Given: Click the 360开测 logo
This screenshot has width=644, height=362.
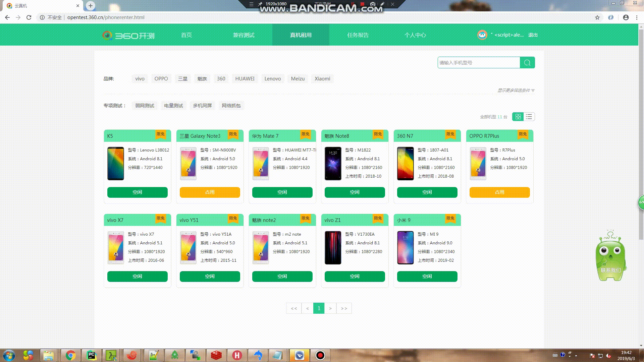Looking at the screenshot, I should click(128, 35).
